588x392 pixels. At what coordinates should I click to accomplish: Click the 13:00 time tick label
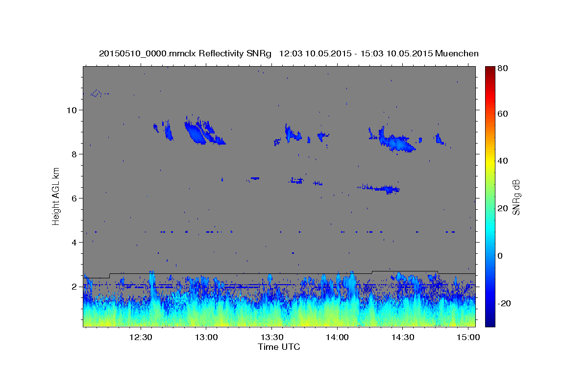pyautogui.click(x=206, y=337)
